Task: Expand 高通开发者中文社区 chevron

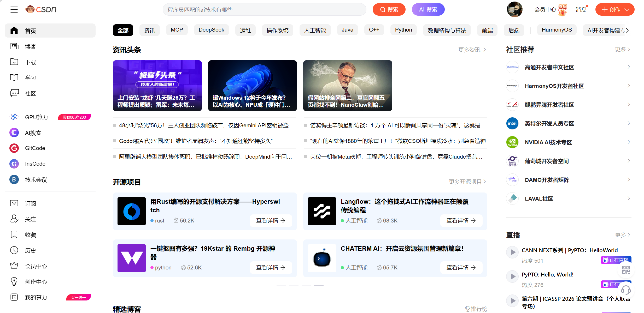Action: [x=629, y=67]
